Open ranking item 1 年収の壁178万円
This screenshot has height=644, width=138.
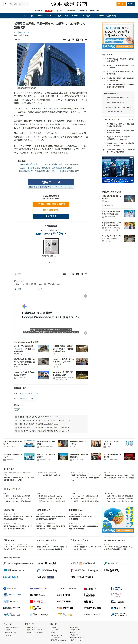[120, 125]
